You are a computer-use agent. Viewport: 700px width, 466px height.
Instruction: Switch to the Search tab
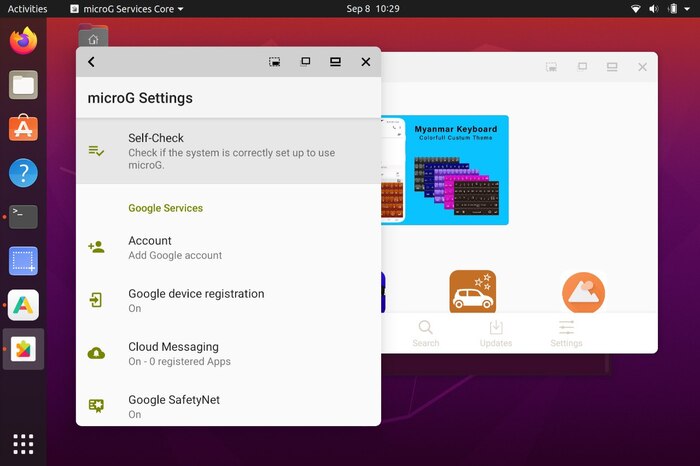tap(425, 333)
